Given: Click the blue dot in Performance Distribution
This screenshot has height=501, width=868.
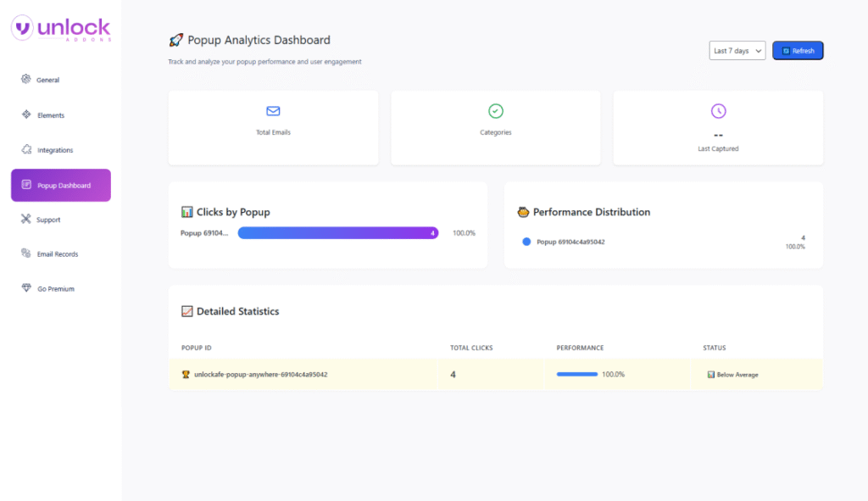Looking at the screenshot, I should (526, 242).
